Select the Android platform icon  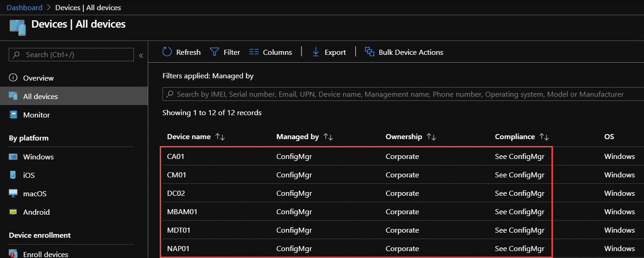[13, 212]
